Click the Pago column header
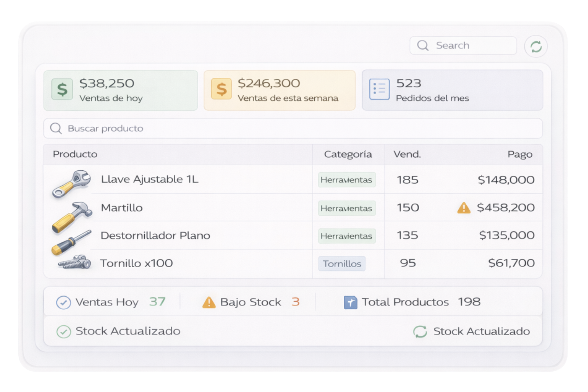 519,154
